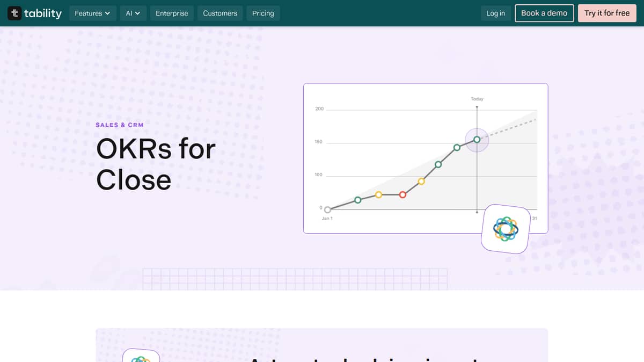Image resolution: width=644 pixels, height=362 pixels.
Task: Open the Tability home wordmark link
Action: [x=43, y=13]
